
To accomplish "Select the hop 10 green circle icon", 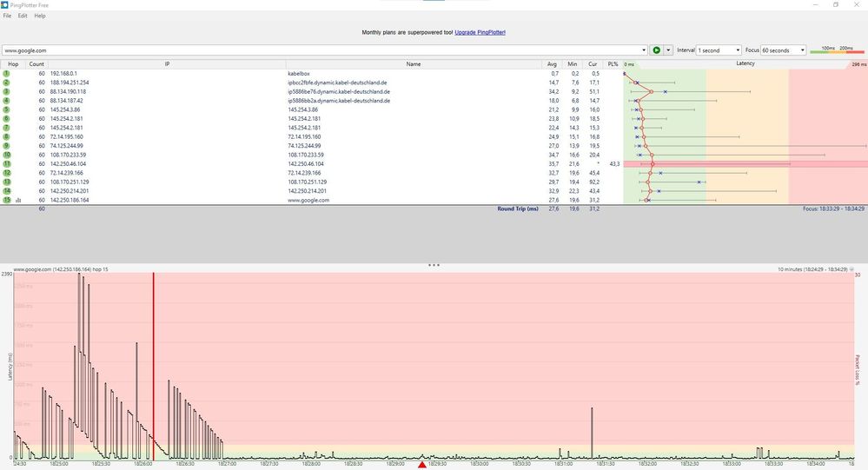I will pos(7,155).
